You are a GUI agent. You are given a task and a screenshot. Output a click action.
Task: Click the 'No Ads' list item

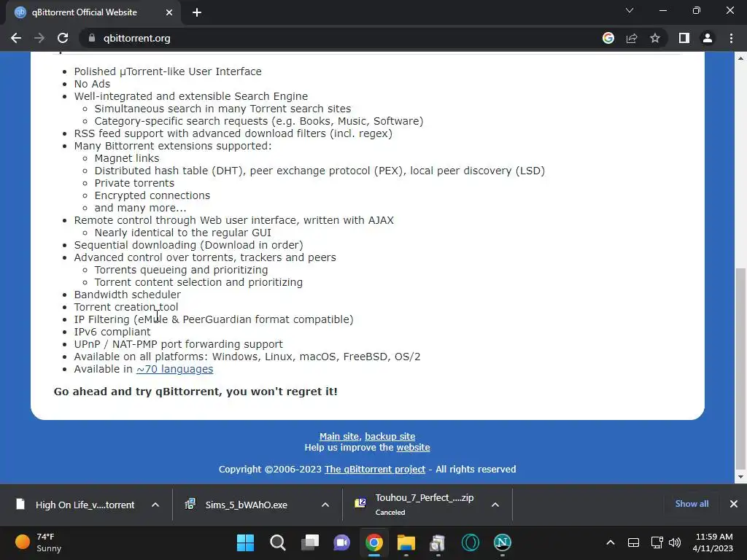point(92,84)
